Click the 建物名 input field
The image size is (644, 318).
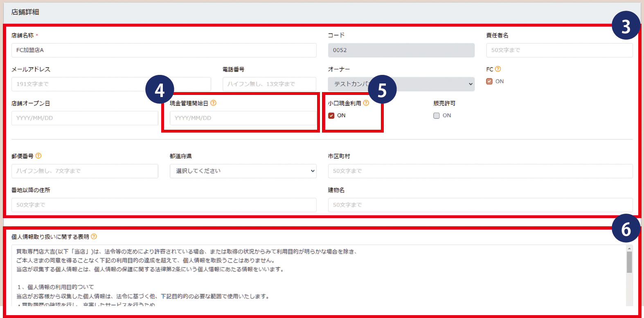pyautogui.click(x=480, y=205)
